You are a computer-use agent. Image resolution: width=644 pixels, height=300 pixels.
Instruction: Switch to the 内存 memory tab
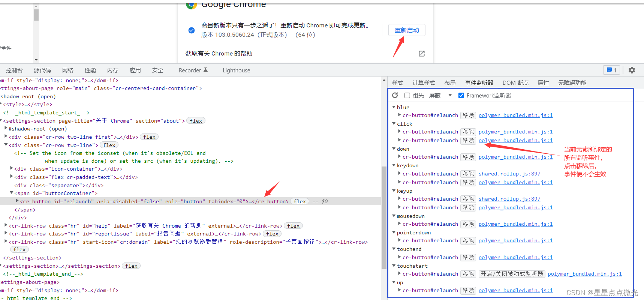[113, 70]
